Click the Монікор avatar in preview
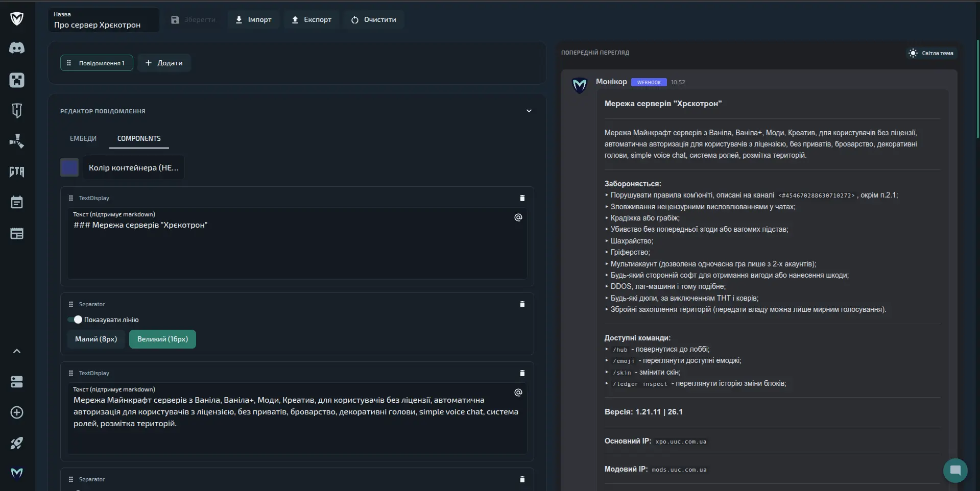 580,85
